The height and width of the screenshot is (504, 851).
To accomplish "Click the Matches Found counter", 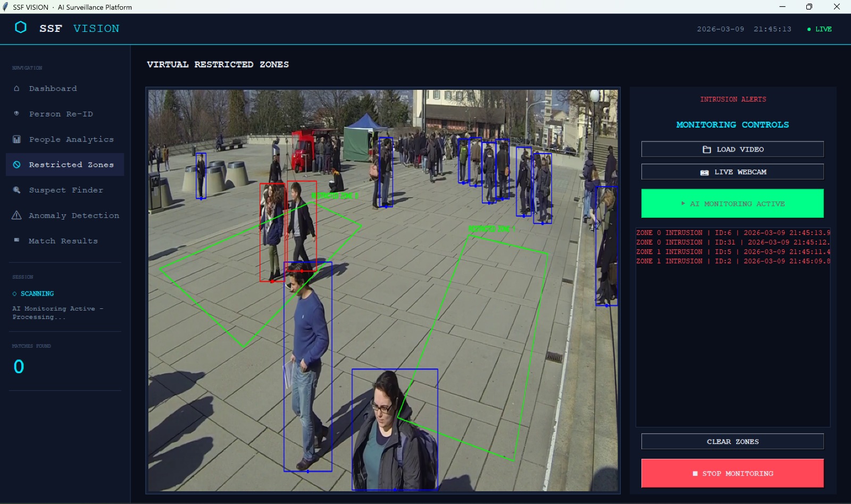I will click(19, 366).
